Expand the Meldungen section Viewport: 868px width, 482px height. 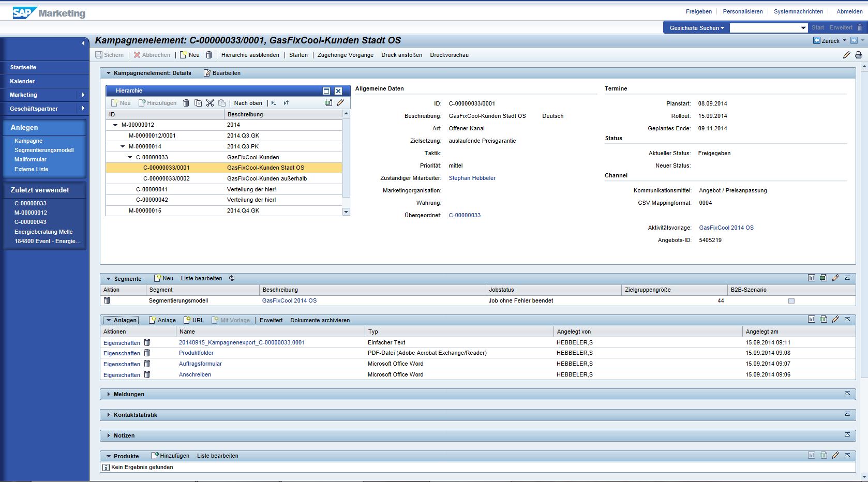coord(109,394)
